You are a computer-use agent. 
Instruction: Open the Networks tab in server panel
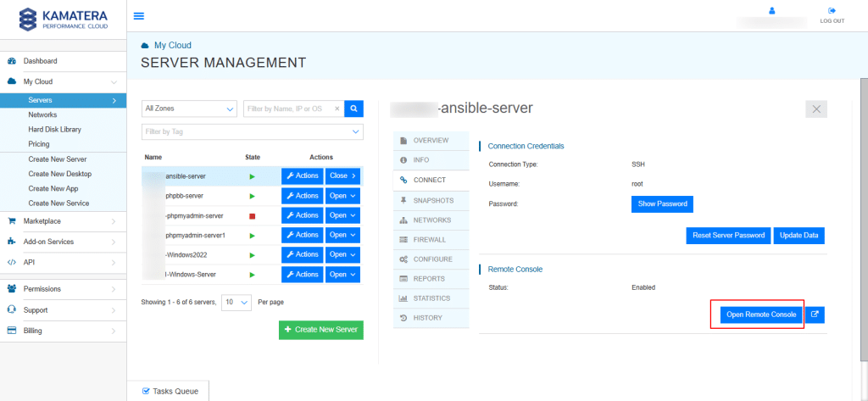[431, 220]
